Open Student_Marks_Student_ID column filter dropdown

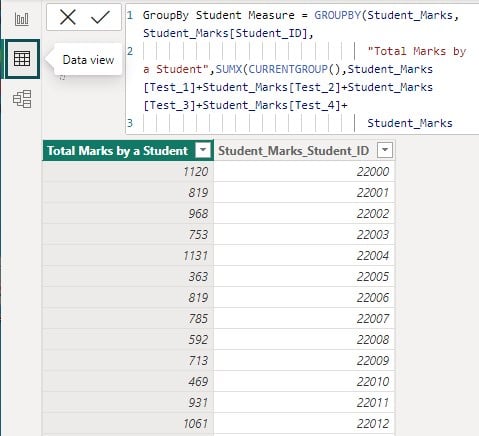coord(385,150)
